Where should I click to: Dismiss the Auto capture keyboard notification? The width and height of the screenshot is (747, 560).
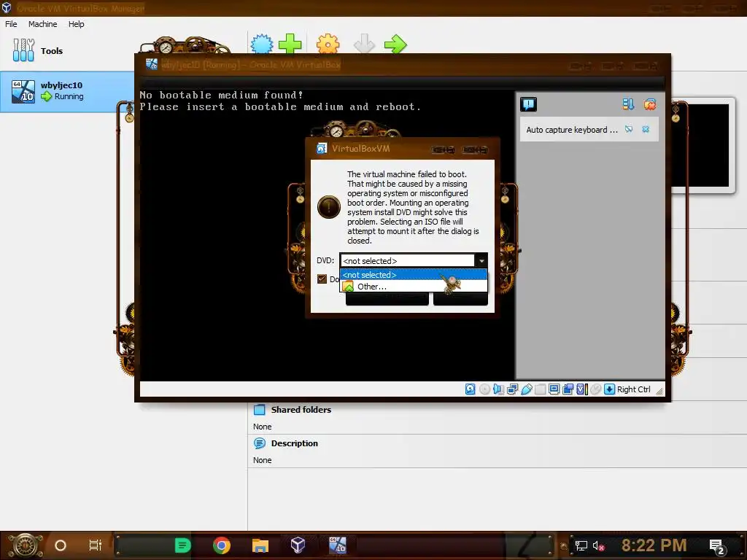(x=646, y=129)
